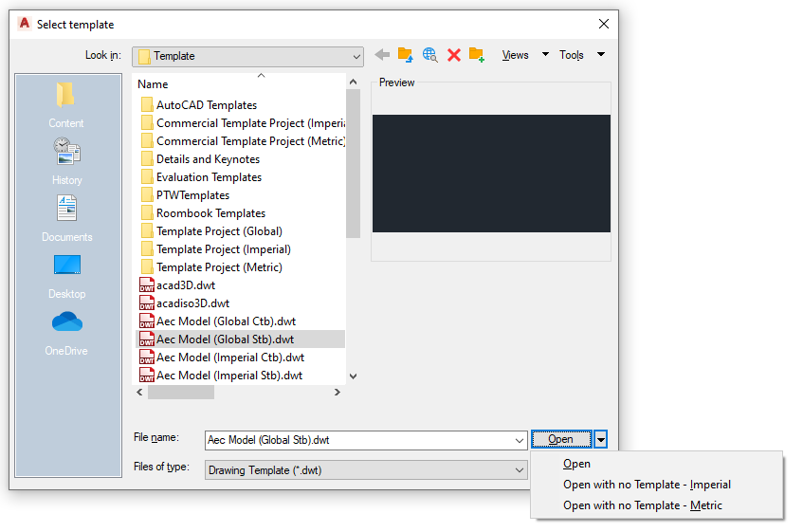Select Aec Model (Imperial Stb).dwt file

221,376
